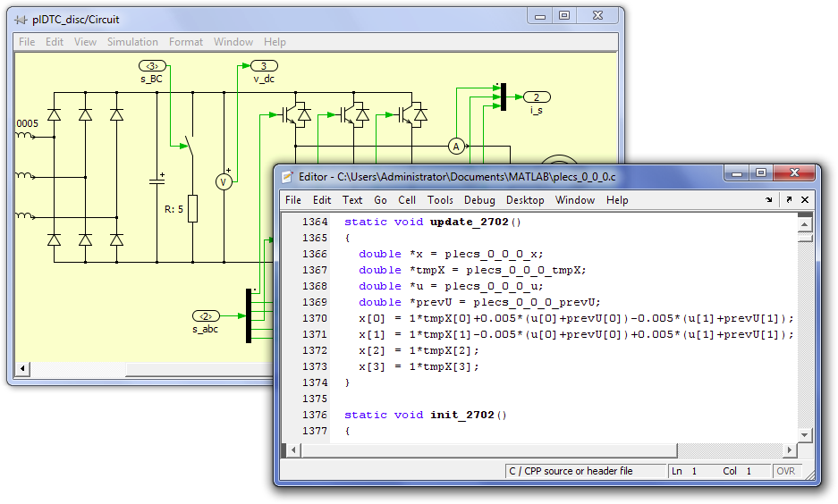The height and width of the screenshot is (504, 838).
Task: Click the s_BC input port block
Action: click(151, 66)
